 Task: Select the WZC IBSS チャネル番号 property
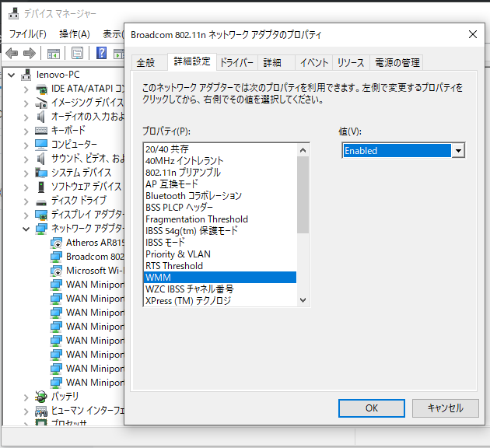220,289
